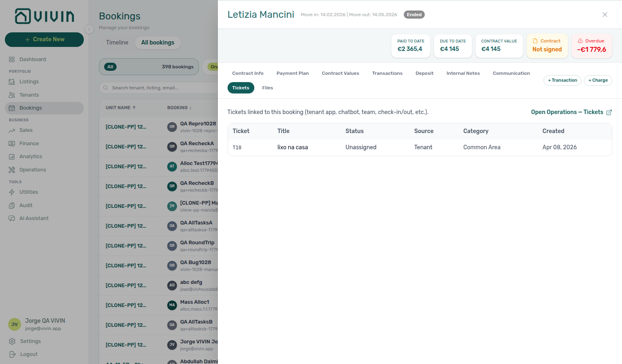Click the Ended status badge

414,15
